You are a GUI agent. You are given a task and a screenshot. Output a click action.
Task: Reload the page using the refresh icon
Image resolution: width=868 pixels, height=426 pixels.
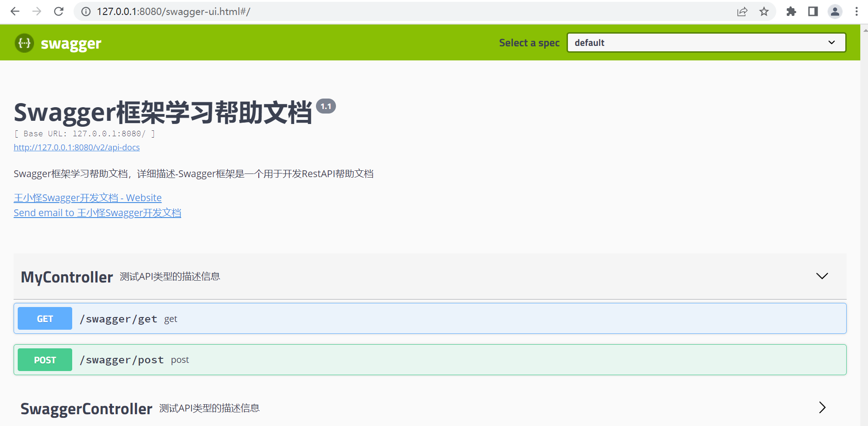tap(59, 11)
